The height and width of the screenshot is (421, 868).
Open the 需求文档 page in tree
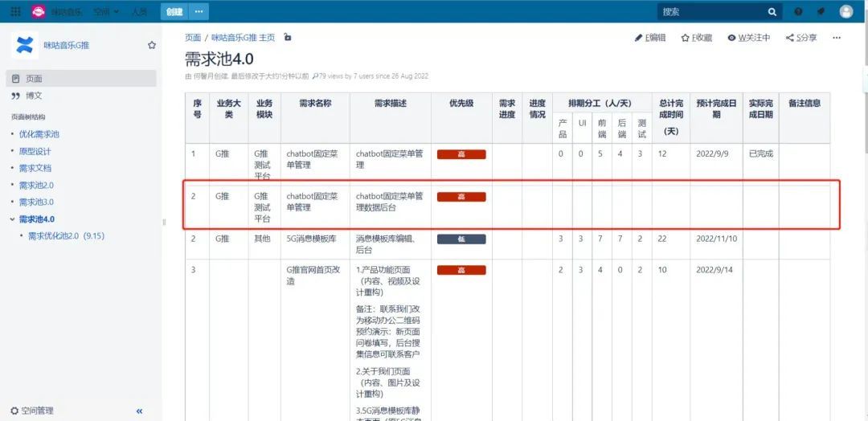[x=35, y=168]
